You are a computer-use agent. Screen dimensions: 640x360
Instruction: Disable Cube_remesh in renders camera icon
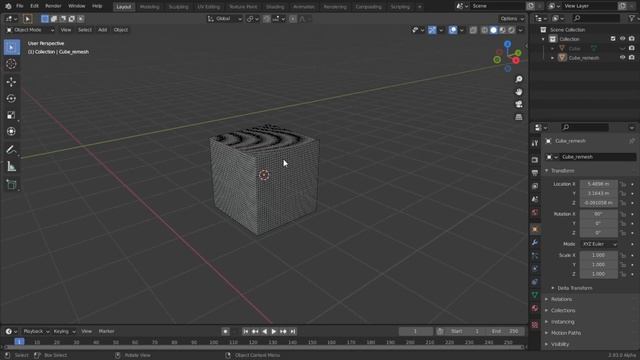(632, 58)
